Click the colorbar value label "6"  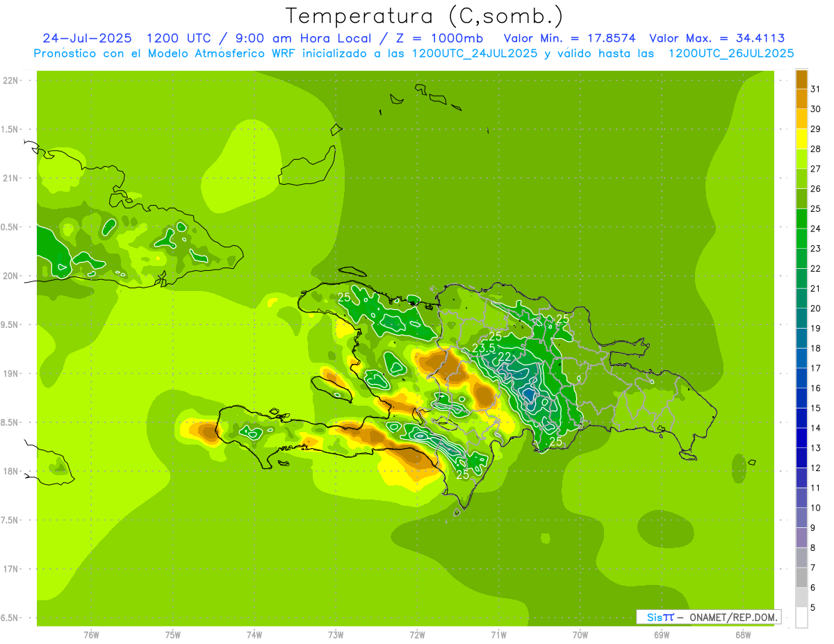coord(813,588)
